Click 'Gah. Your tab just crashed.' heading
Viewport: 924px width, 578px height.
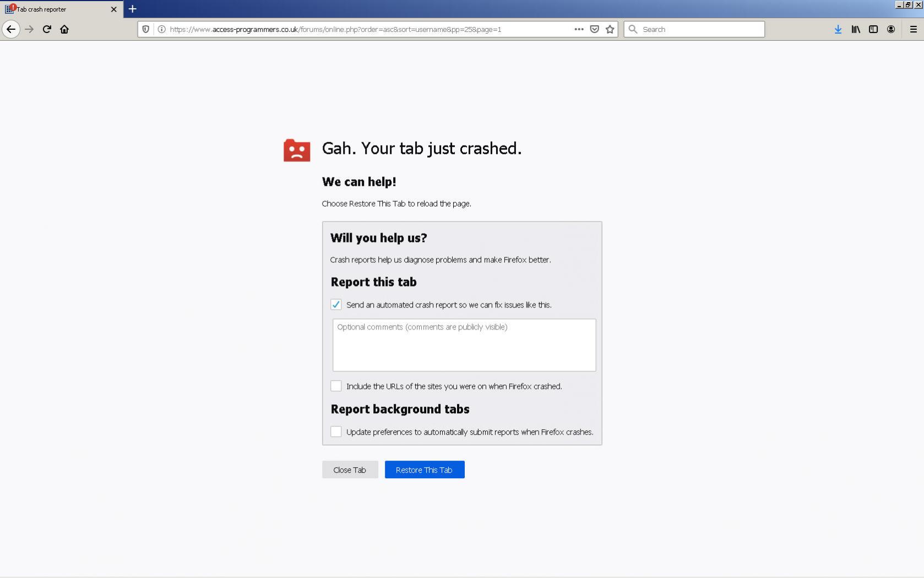click(422, 148)
